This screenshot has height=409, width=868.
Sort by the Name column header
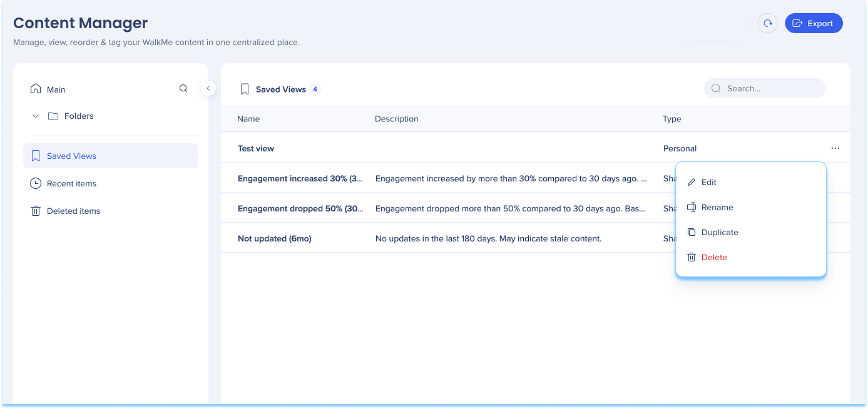pyautogui.click(x=248, y=119)
